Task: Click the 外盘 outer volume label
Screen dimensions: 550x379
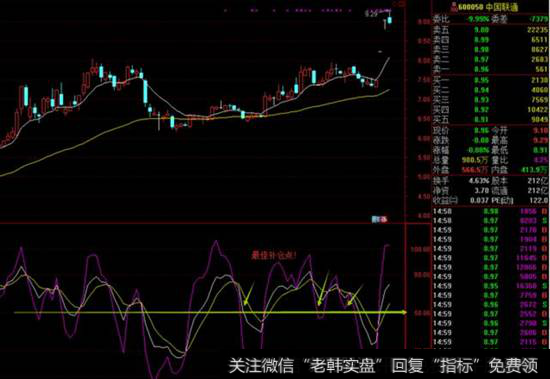Action: [441, 170]
